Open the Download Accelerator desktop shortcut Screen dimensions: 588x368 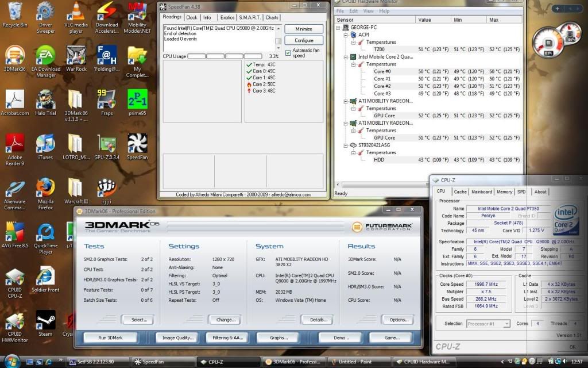[x=106, y=17]
